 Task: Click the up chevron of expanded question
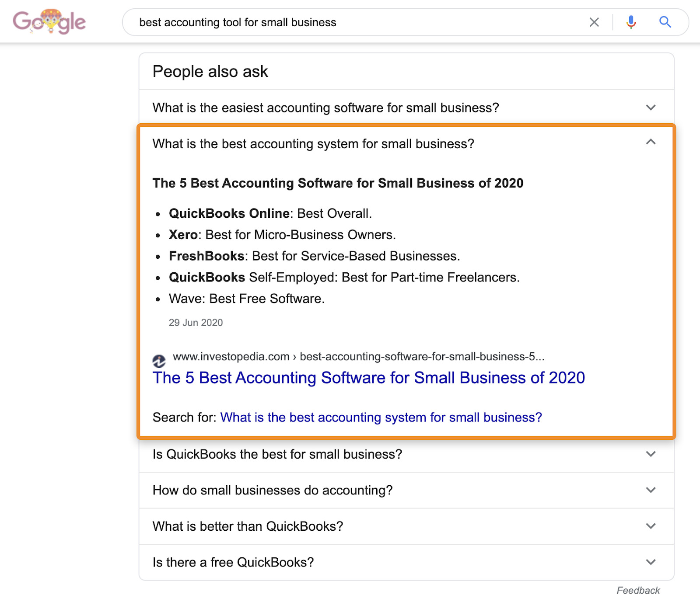click(x=651, y=142)
